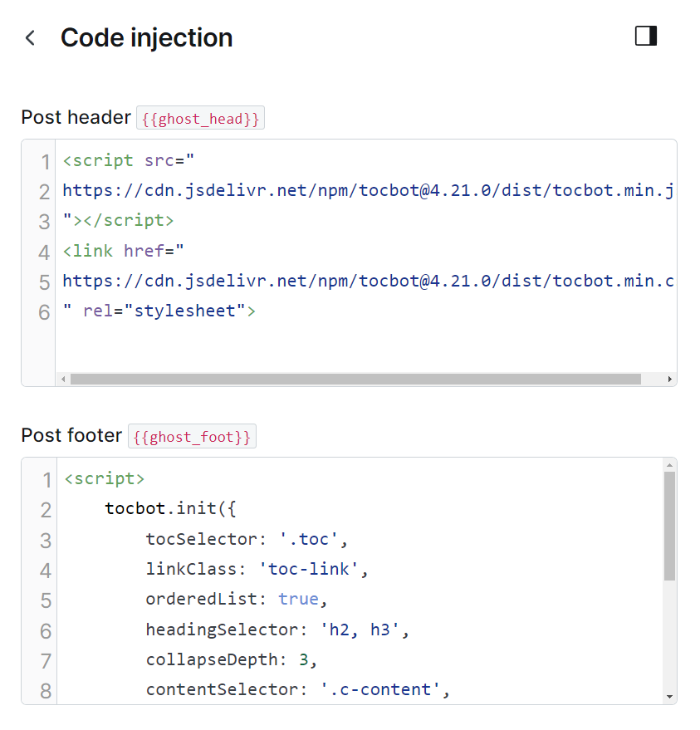Click the right arrow of the header horizontal scrollbar

670,380
